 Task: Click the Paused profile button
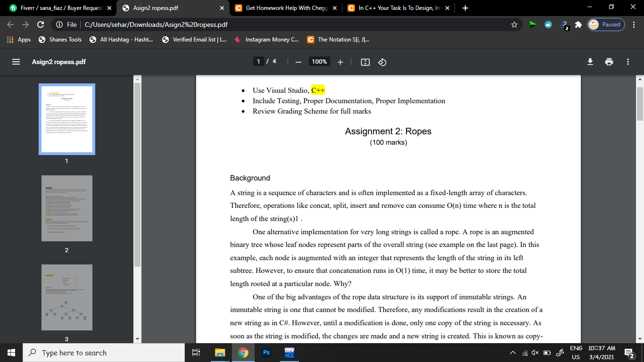pyautogui.click(x=606, y=25)
